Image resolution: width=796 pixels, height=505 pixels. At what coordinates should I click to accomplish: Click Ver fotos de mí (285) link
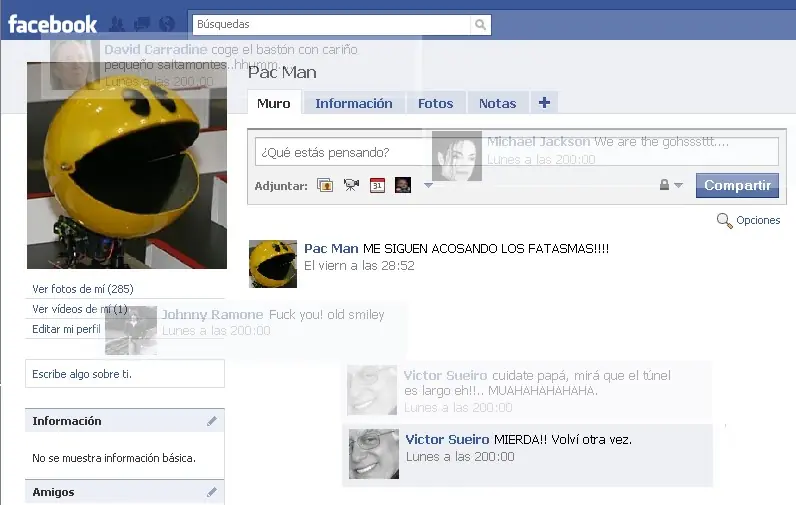(x=83, y=289)
